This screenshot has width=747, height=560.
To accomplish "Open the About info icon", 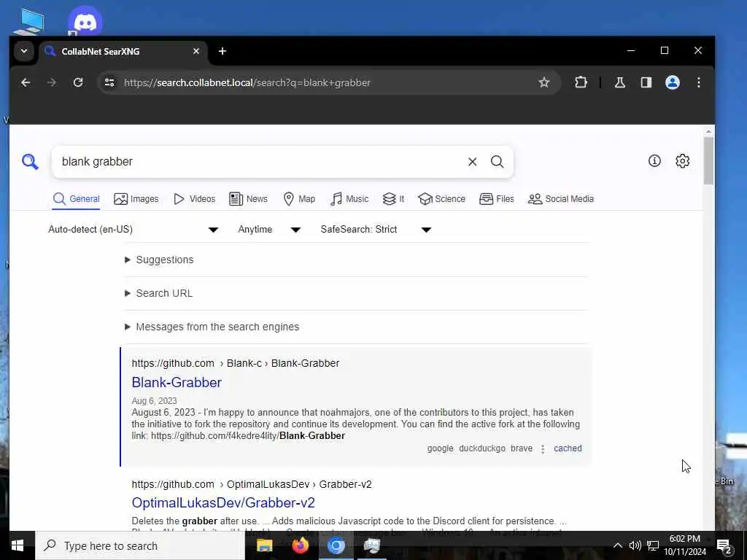I will pyautogui.click(x=654, y=161).
